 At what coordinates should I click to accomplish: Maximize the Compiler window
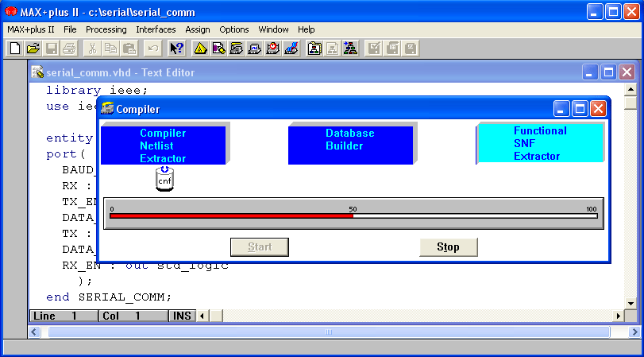coord(580,109)
